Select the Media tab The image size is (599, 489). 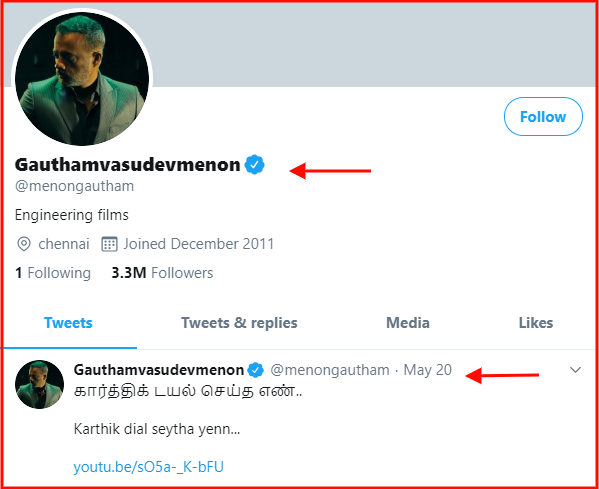click(408, 323)
